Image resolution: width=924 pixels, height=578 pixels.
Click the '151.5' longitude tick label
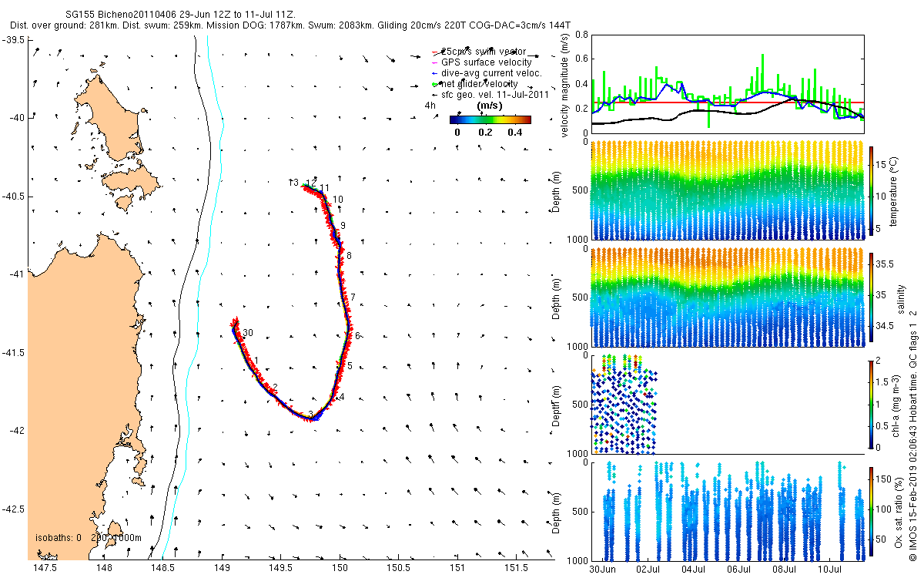coord(517,568)
